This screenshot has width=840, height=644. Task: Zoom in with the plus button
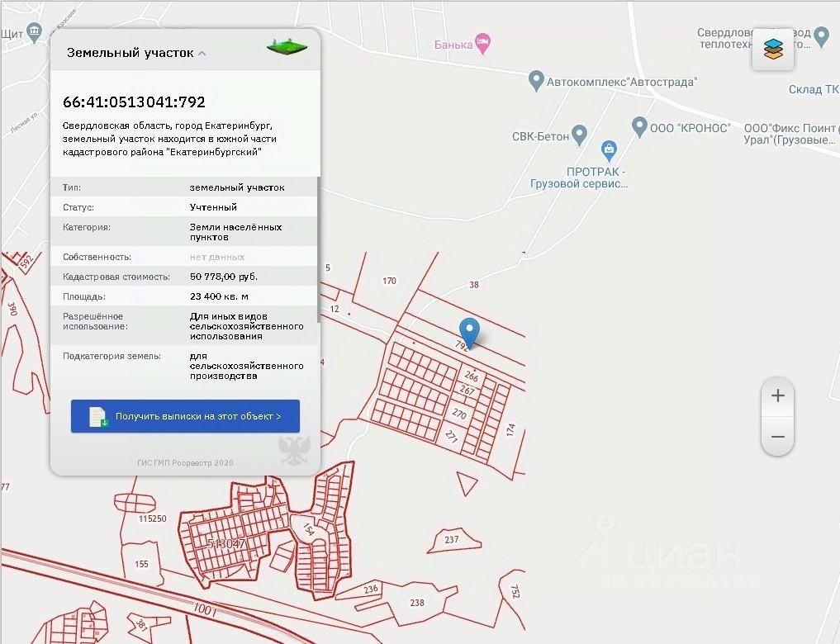pyautogui.click(x=778, y=395)
